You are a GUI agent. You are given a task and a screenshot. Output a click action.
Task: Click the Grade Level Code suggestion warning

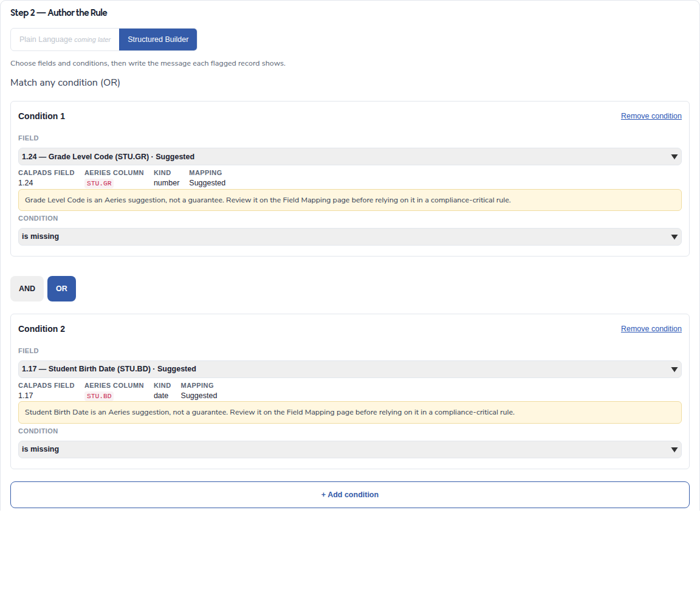(350, 200)
